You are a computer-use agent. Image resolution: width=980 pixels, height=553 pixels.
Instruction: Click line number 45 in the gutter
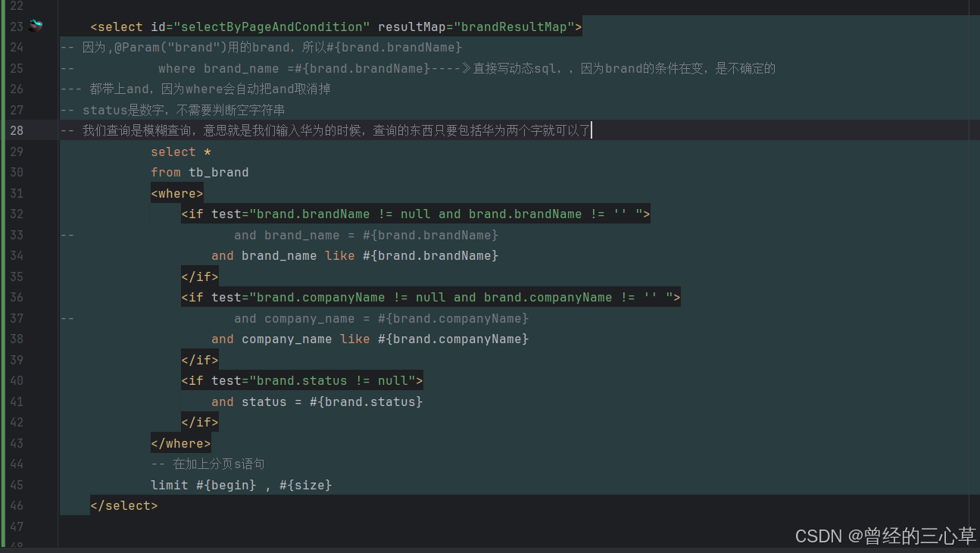(x=17, y=486)
